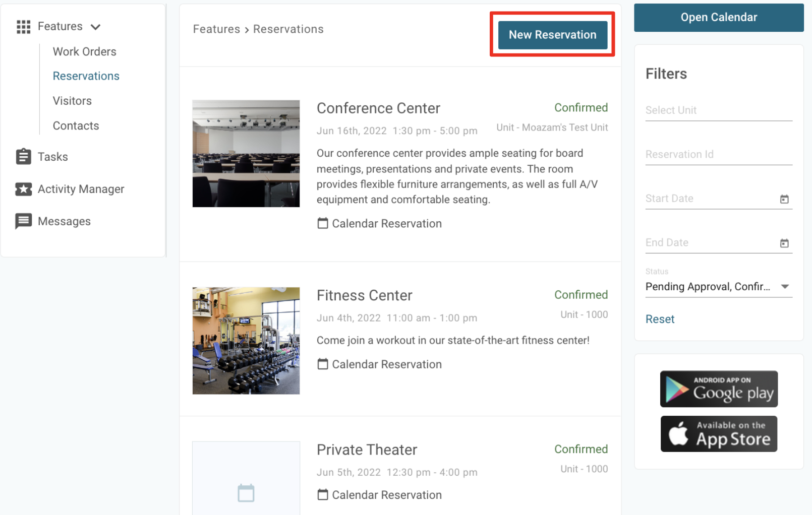The width and height of the screenshot is (812, 515).
Task: Click Conference Center calendar reservation icon
Action: (x=323, y=223)
